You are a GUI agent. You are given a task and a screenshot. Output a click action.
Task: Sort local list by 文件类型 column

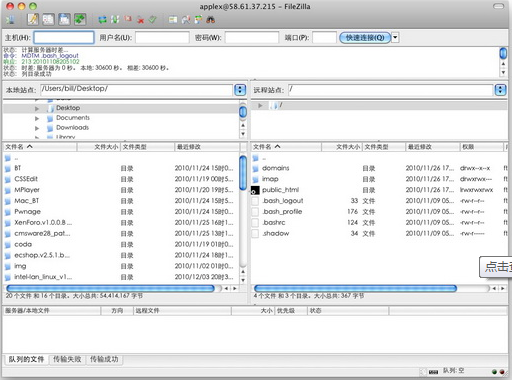[147, 147]
